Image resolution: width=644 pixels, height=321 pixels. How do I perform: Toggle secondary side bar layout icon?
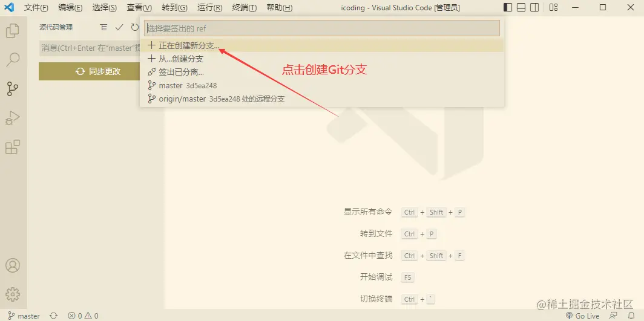534,7
